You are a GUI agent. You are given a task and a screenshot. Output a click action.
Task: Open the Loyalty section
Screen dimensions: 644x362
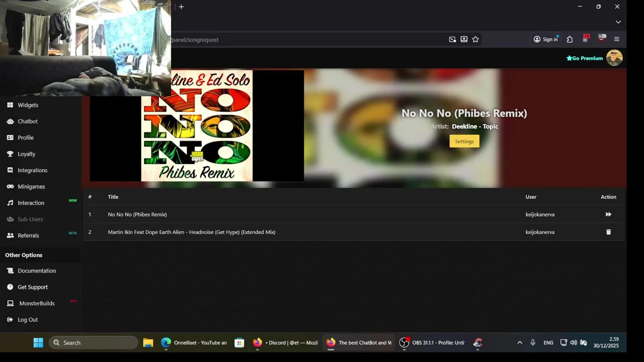point(27,154)
